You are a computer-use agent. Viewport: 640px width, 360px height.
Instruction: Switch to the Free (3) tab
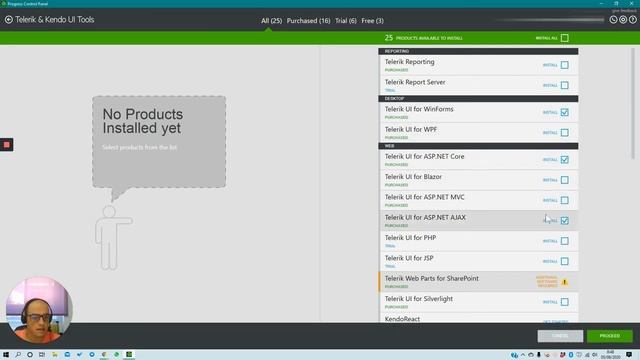[372, 20]
